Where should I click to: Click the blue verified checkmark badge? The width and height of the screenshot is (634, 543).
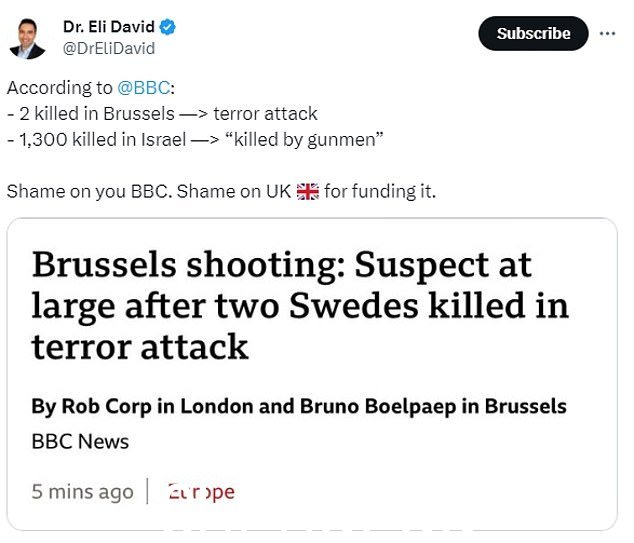pyautogui.click(x=167, y=27)
